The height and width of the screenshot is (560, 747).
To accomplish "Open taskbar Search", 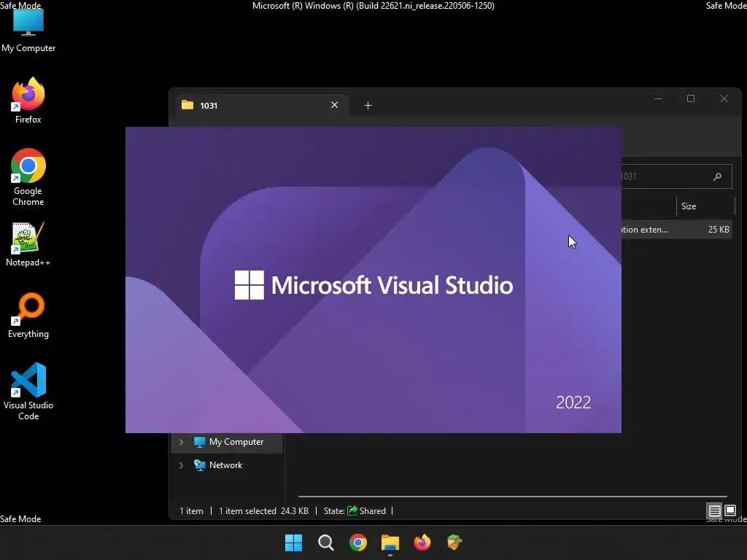I will tap(326, 542).
